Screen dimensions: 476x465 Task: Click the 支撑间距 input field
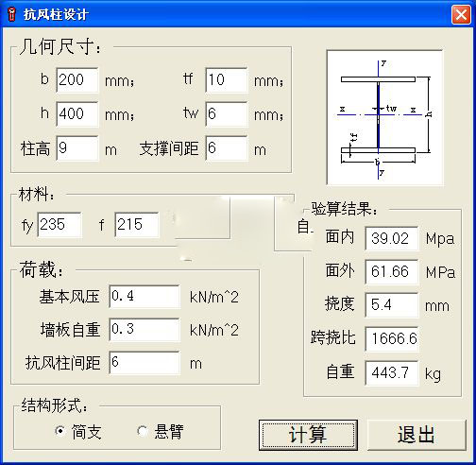(x=227, y=148)
